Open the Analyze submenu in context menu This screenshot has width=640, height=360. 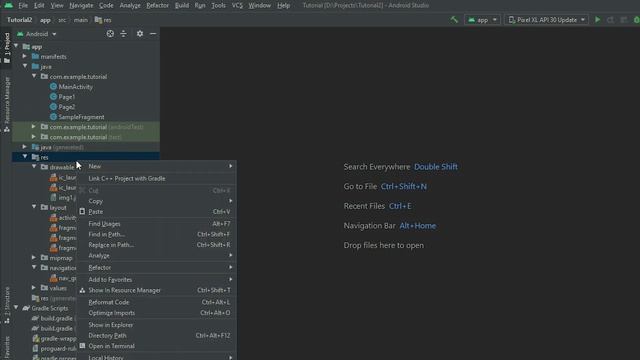tap(157, 256)
